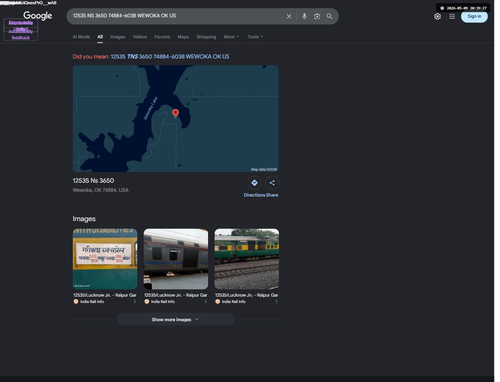The width and height of the screenshot is (500, 382).
Task: Open first train sign image thumbnail
Action: (105, 259)
